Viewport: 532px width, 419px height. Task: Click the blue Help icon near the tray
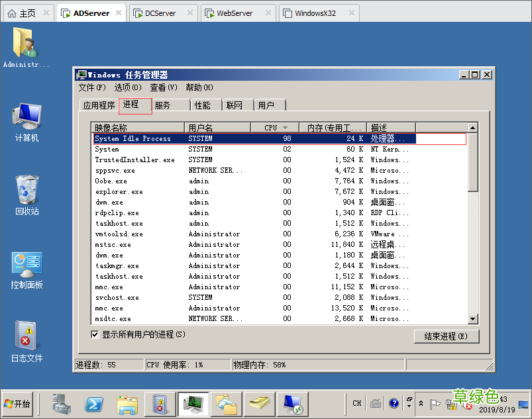coord(396,403)
